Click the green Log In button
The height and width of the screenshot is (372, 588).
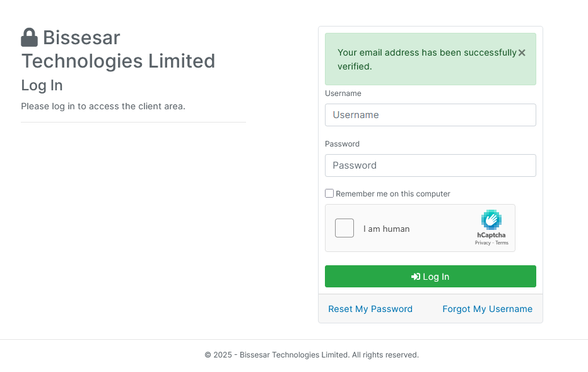point(430,277)
